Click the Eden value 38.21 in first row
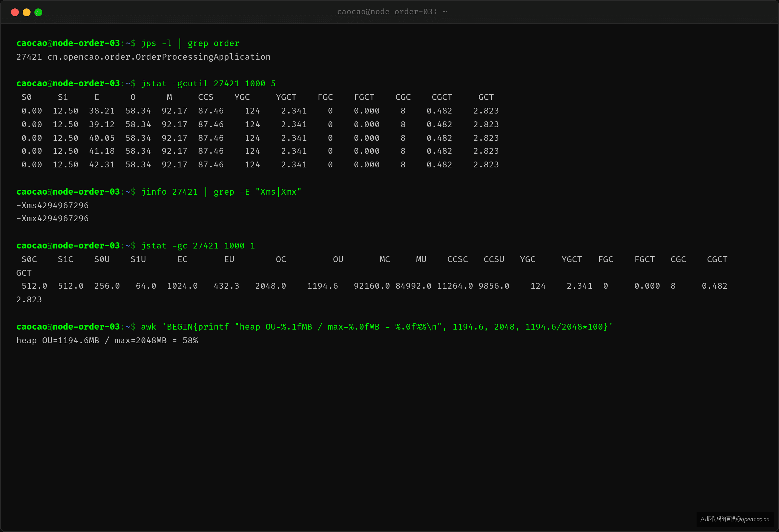The width and height of the screenshot is (779, 532). click(102, 111)
